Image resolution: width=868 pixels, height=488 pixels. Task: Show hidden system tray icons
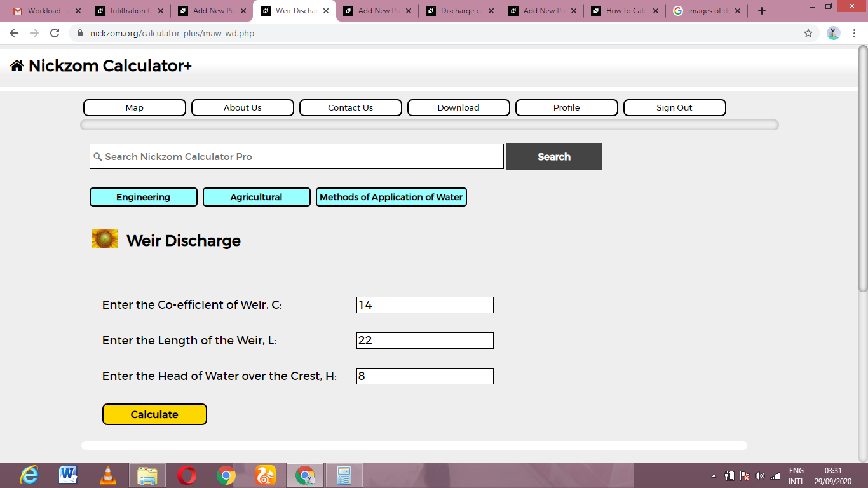[714, 476]
